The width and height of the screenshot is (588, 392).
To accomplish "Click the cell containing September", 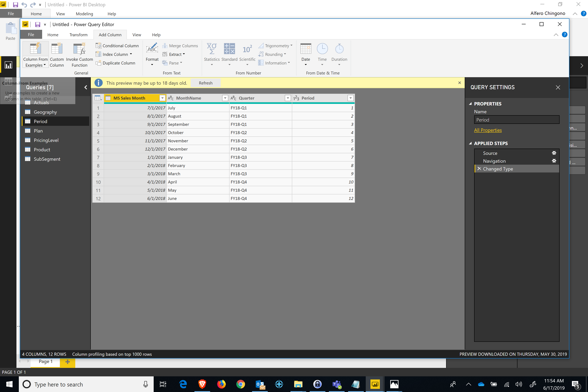I will click(198, 124).
